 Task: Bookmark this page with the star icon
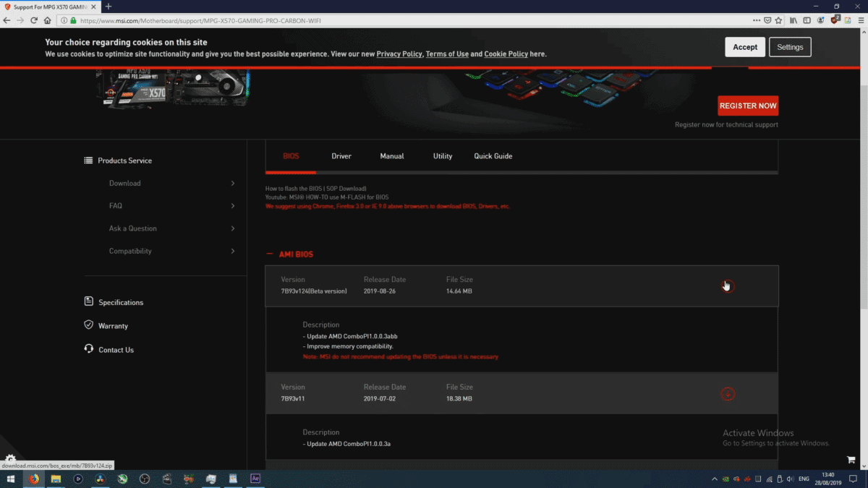pos(779,20)
